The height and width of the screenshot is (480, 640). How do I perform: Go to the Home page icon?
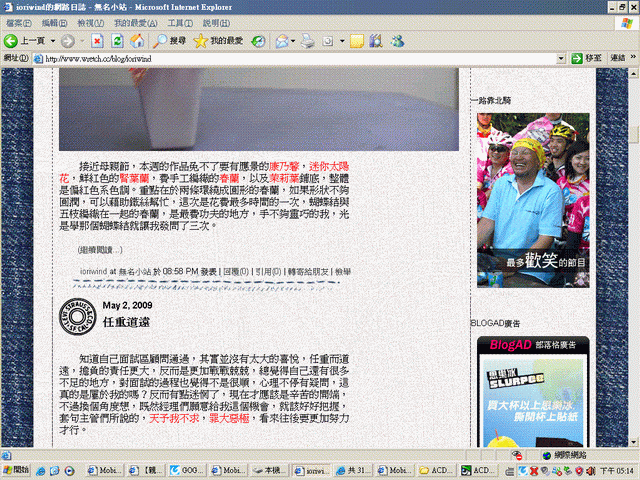[x=137, y=41]
